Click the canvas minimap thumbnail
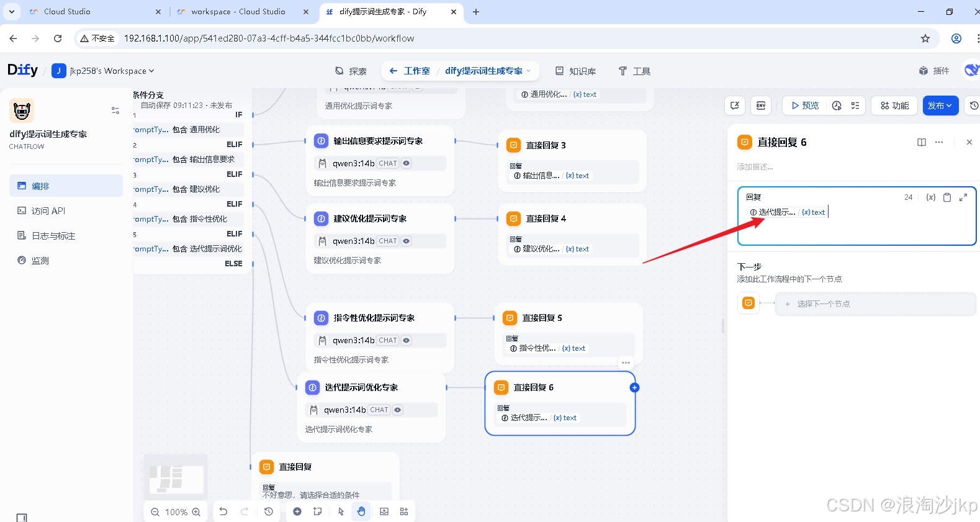The width and height of the screenshot is (980, 522). [176, 477]
